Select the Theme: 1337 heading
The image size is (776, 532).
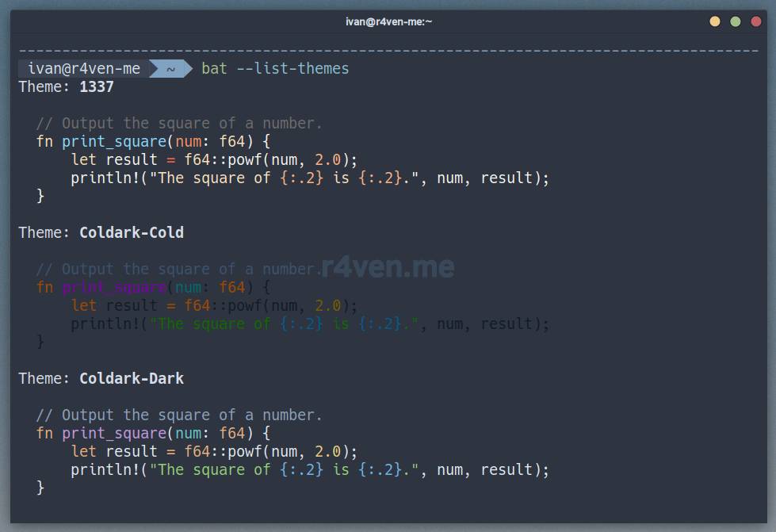(x=67, y=87)
